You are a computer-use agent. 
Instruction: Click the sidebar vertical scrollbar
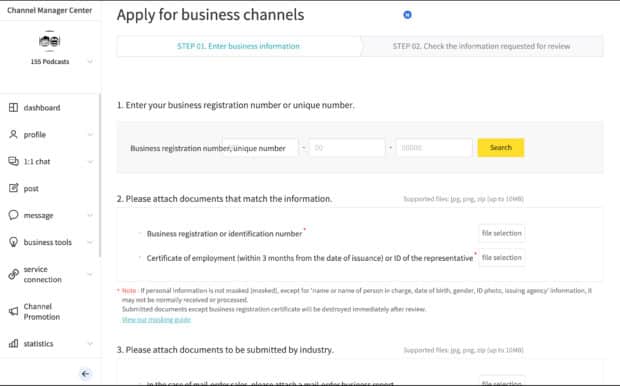(x=100, y=176)
